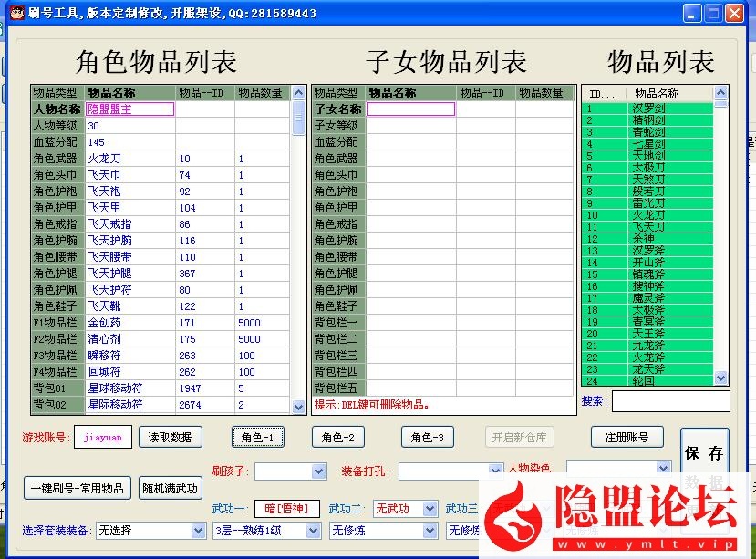Click scroll up arrow of 物品列表 panel
The width and height of the screenshot is (756, 559).
click(720, 93)
